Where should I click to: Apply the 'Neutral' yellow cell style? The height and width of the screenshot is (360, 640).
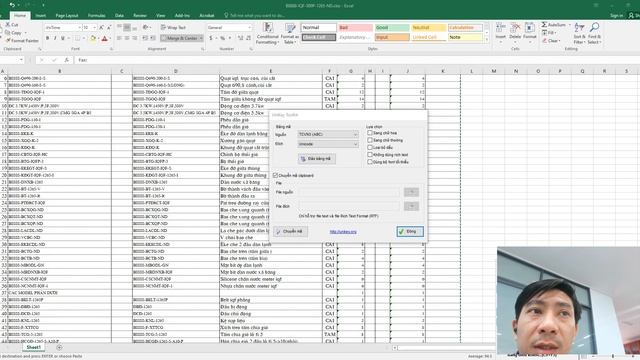coord(428,27)
